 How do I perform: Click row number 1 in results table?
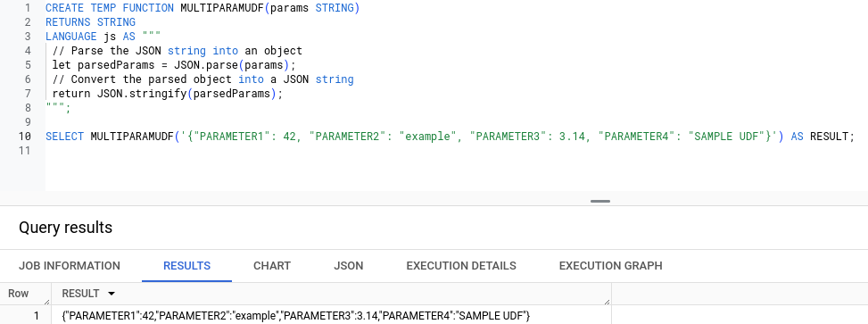click(37, 316)
